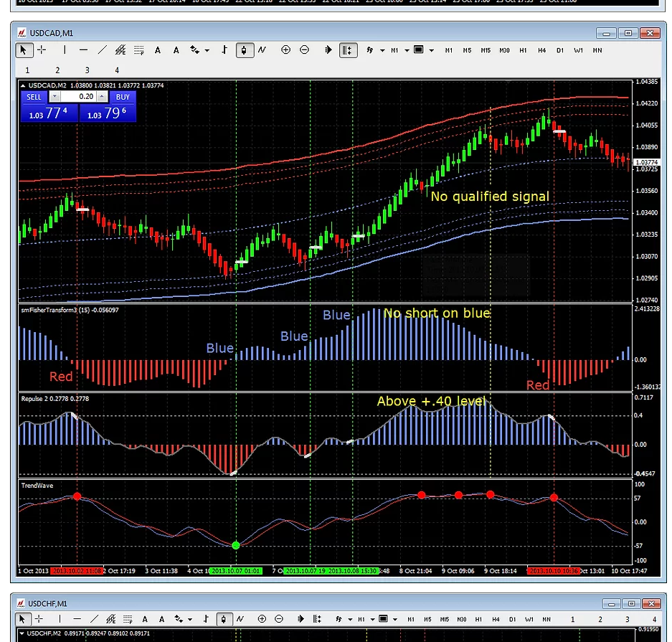The image size is (672, 642).
Task: Zoom out on the USDCAD chart
Action: pyautogui.click(x=304, y=50)
